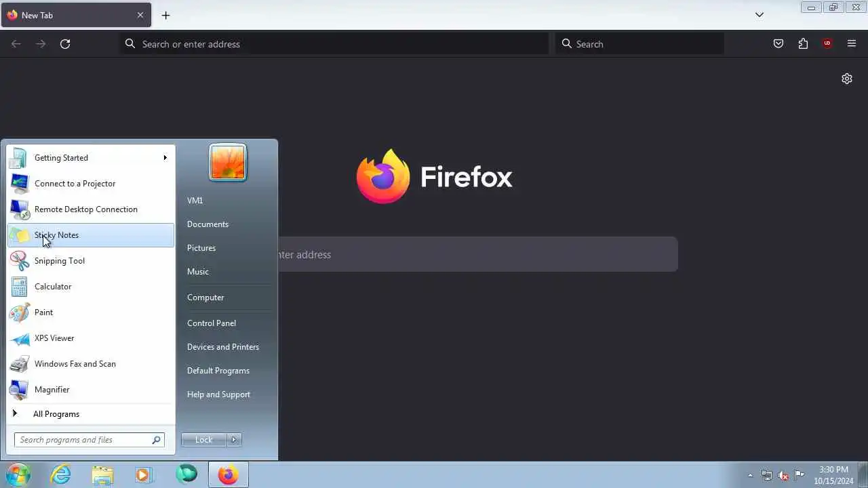Viewport: 868px width, 488px height.
Task: Click the Firefox address bar
Action: pos(334,44)
